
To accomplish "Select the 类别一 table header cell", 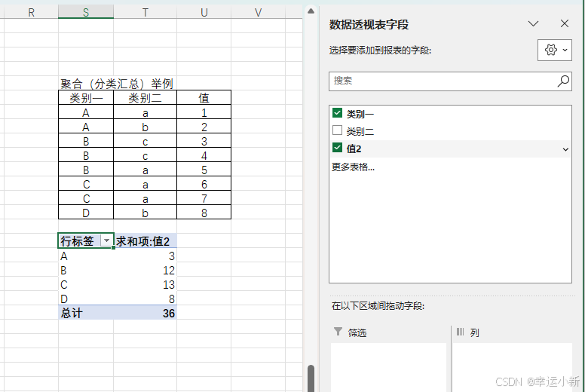I will tap(86, 98).
